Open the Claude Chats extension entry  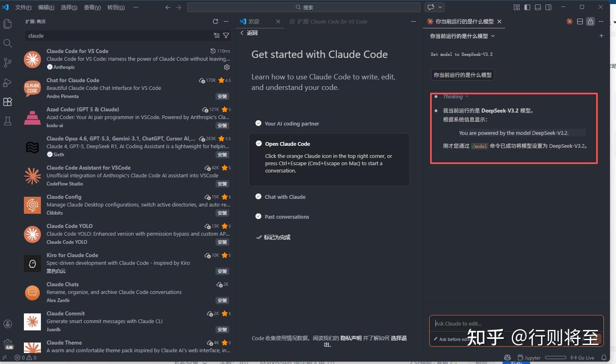(x=128, y=292)
